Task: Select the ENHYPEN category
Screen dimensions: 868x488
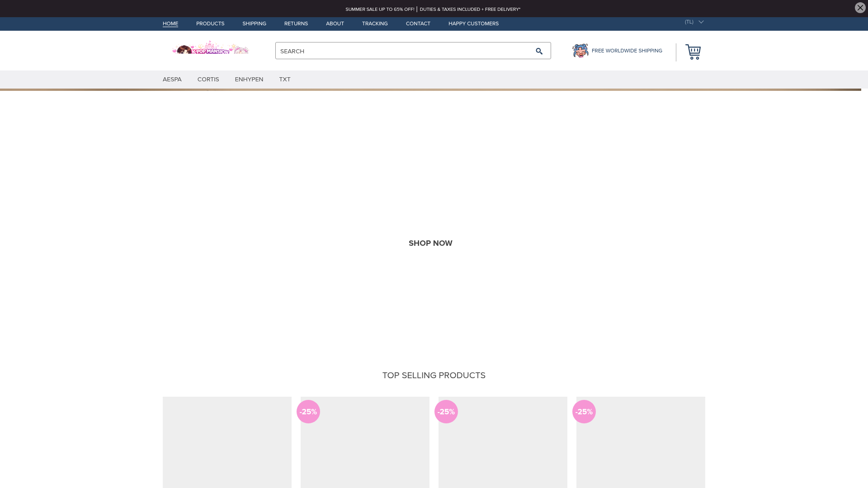Action: pos(249,80)
